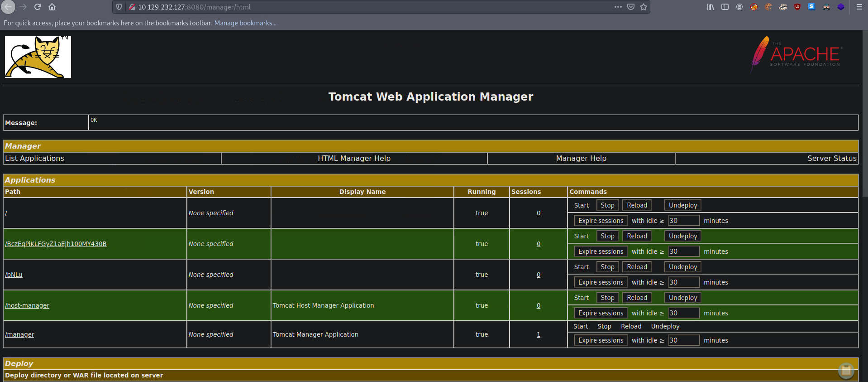The height and width of the screenshot is (382, 868).
Task: Click the clipboard icon at bottom right
Action: tap(846, 371)
